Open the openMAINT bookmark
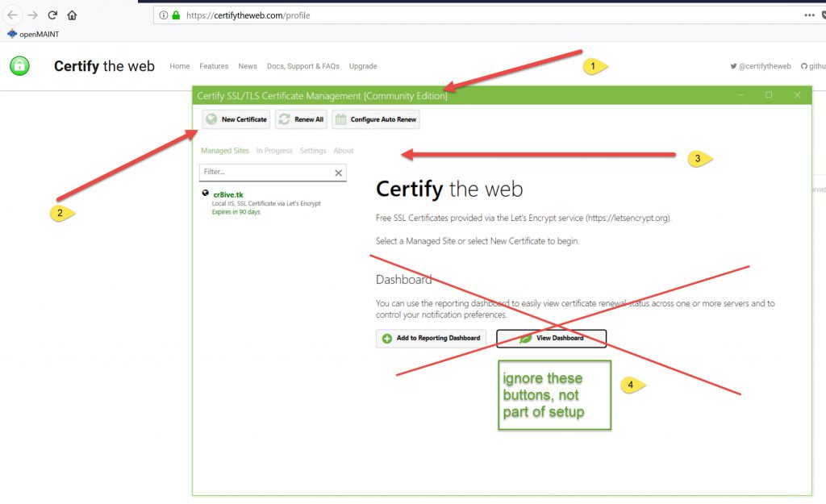 [33, 35]
